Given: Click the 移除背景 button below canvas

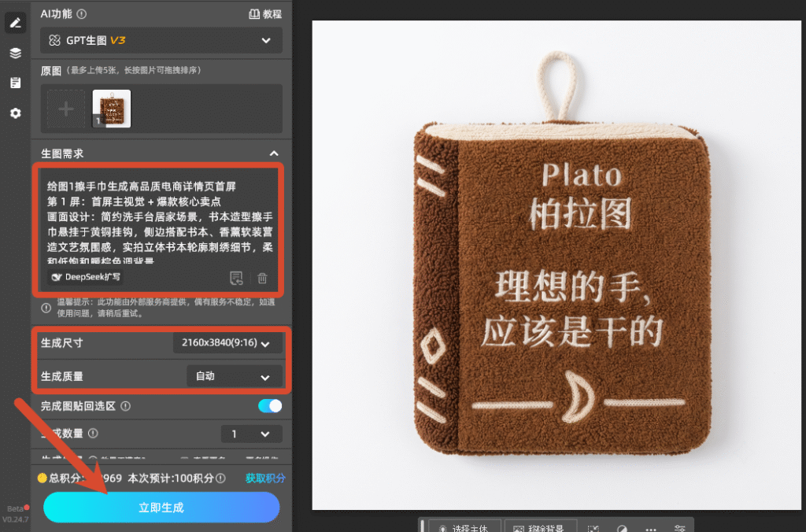Looking at the screenshot, I should coord(540,526).
